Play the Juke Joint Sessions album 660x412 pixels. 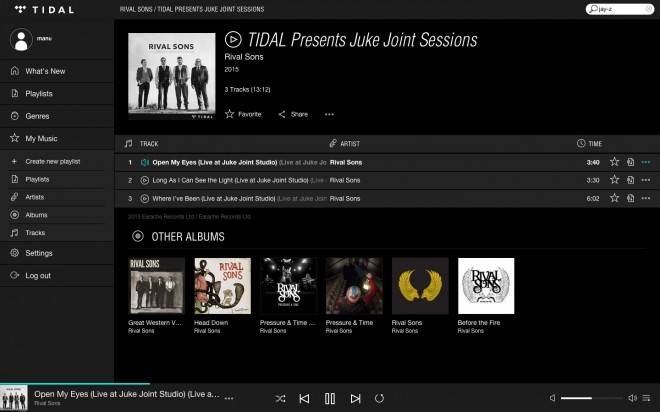[x=233, y=39]
